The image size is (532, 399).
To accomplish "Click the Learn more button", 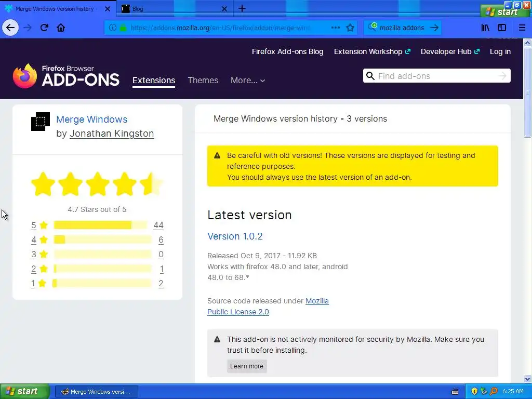I will [247, 366].
